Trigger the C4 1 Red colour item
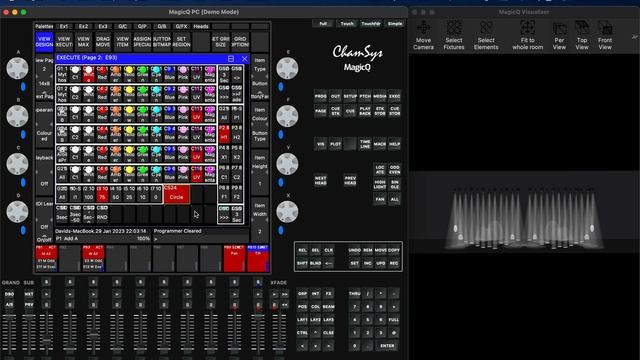Image resolution: width=640 pixels, height=360 pixels. point(102,73)
